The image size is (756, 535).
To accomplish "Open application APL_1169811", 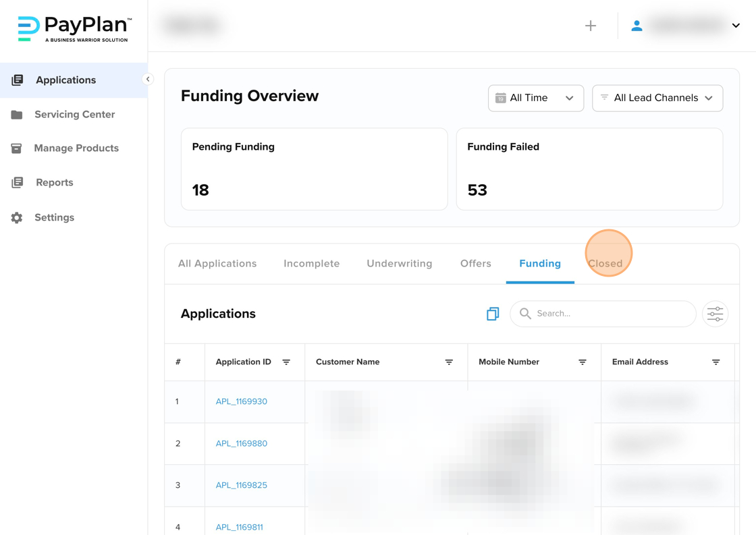I will coord(239,528).
